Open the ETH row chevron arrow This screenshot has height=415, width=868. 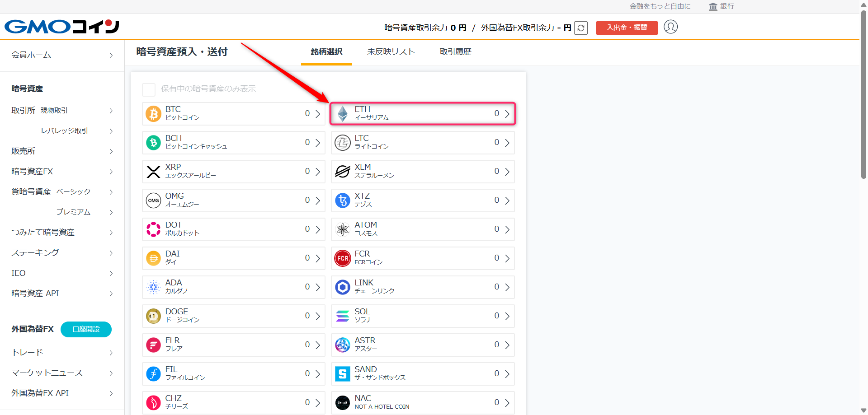tap(507, 114)
